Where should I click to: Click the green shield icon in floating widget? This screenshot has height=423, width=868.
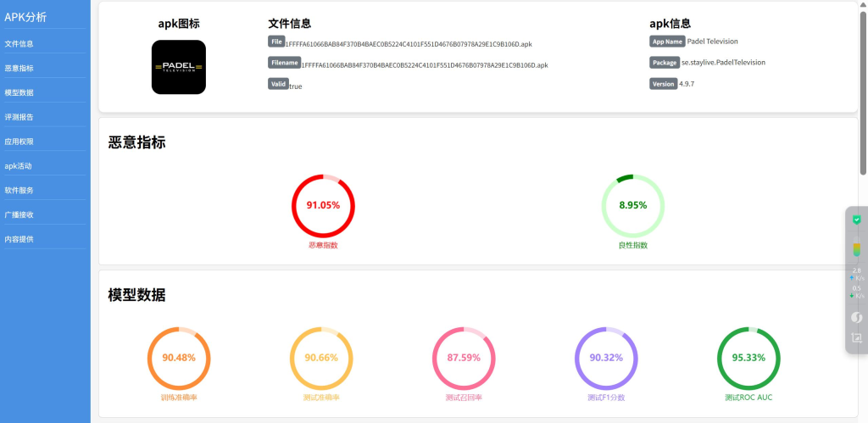coord(856,220)
